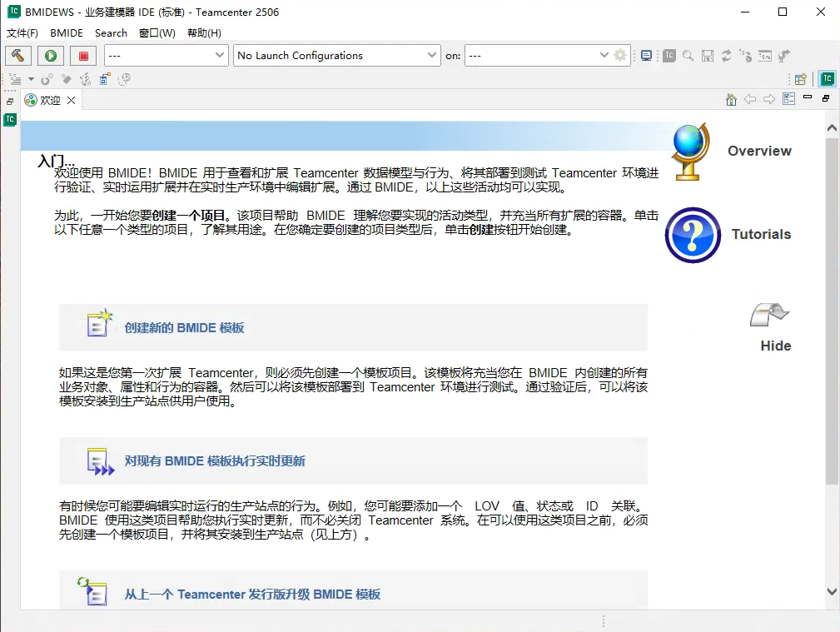Click the grey TC icon in main toolbar
The image size is (840, 632).
[669, 56]
